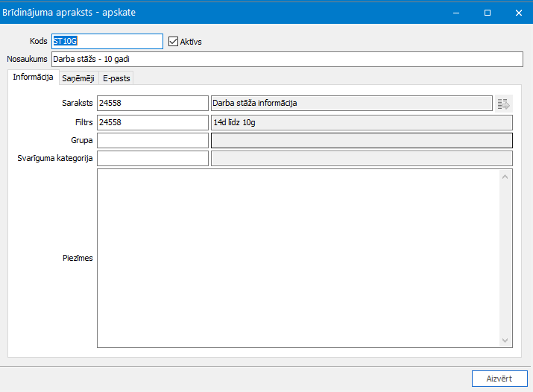This screenshot has width=533, height=392.
Task: Click the Piezīmes scrollbar up arrow
Action: click(505, 177)
